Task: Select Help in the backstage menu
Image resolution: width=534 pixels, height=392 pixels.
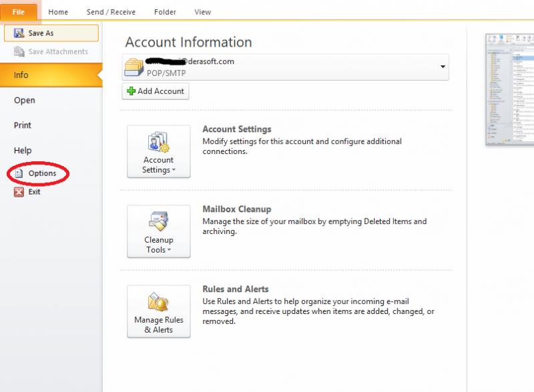Action: pyautogui.click(x=23, y=151)
